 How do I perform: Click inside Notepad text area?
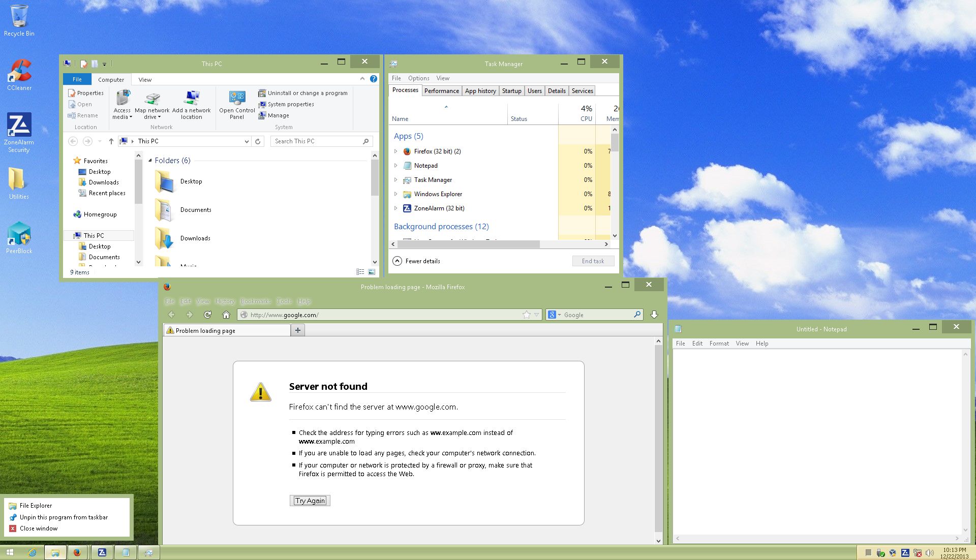tap(817, 441)
